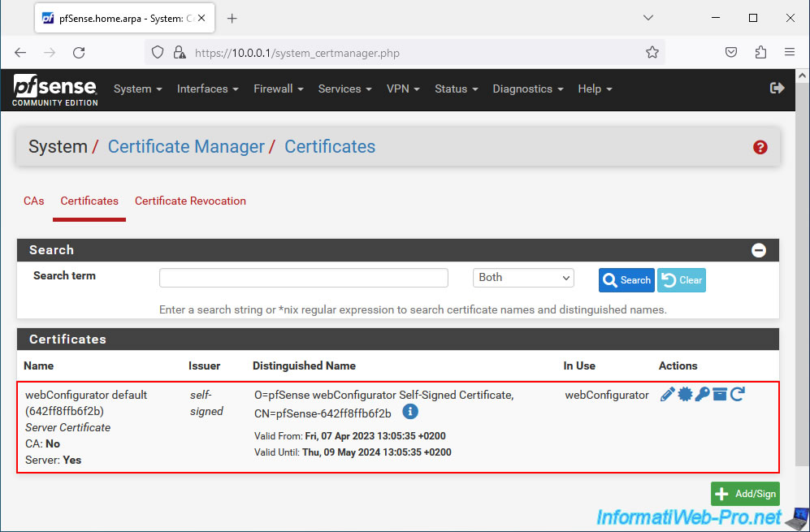The height and width of the screenshot is (532, 810).
Task: Export webConfigurator certificate as P12 archive
Action: tap(720, 395)
